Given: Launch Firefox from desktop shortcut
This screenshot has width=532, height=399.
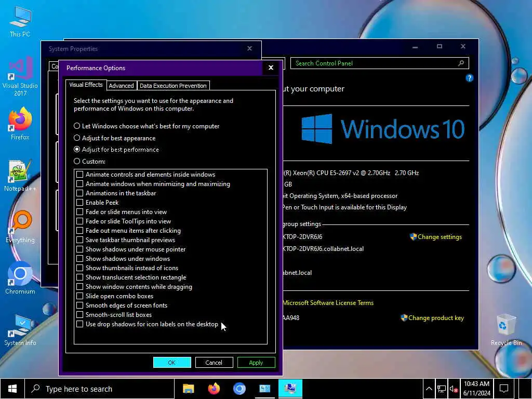Looking at the screenshot, I should tap(20, 124).
